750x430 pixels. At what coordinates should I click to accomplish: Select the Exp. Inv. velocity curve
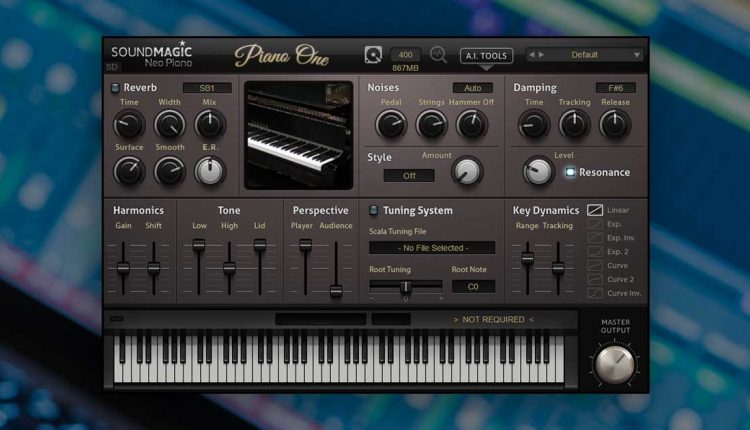click(x=595, y=238)
